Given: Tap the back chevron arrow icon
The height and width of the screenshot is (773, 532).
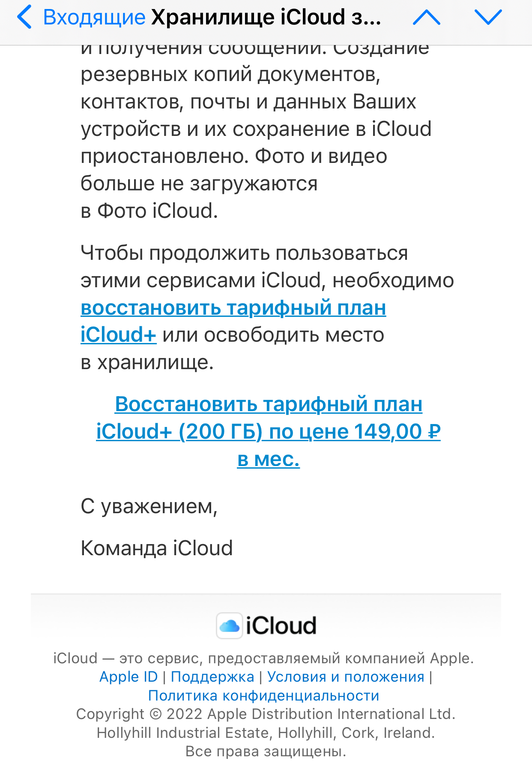Looking at the screenshot, I should tap(25, 17).
